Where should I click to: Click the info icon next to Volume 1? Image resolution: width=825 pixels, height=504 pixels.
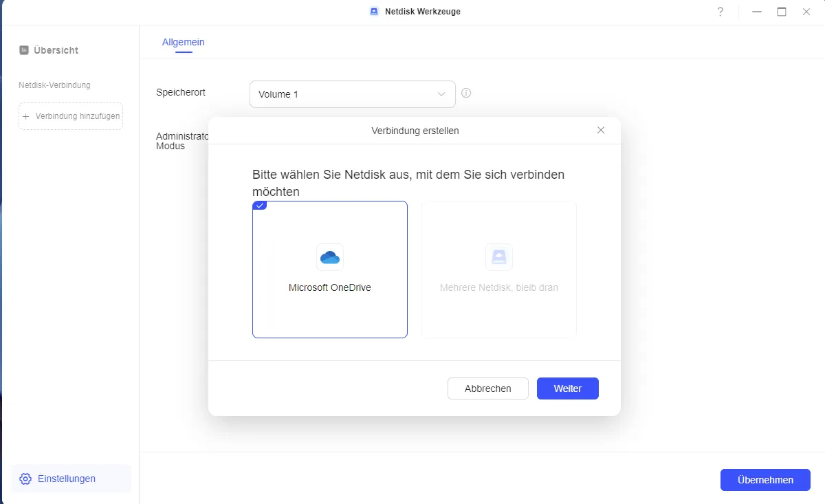tap(466, 93)
